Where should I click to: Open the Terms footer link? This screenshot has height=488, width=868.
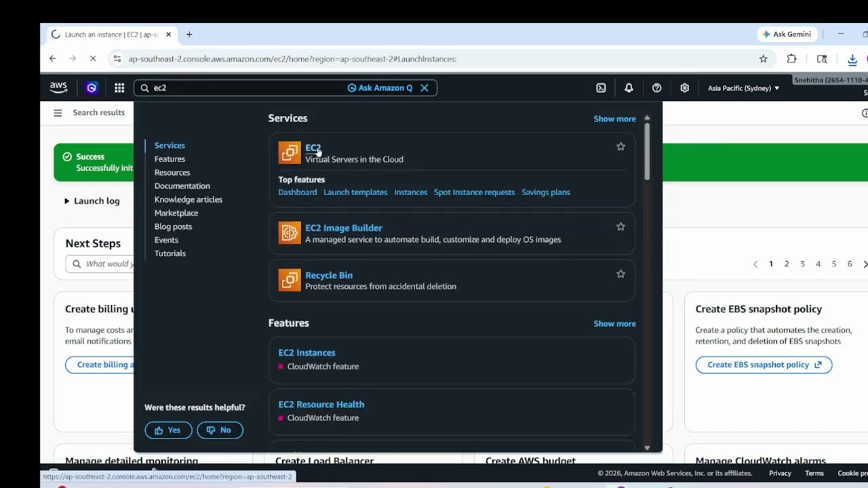coord(814,473)
